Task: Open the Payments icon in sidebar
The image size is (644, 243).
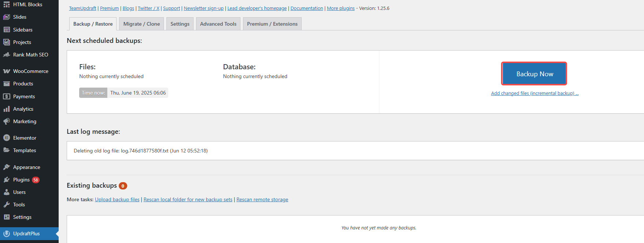Action: coord(7,96)
